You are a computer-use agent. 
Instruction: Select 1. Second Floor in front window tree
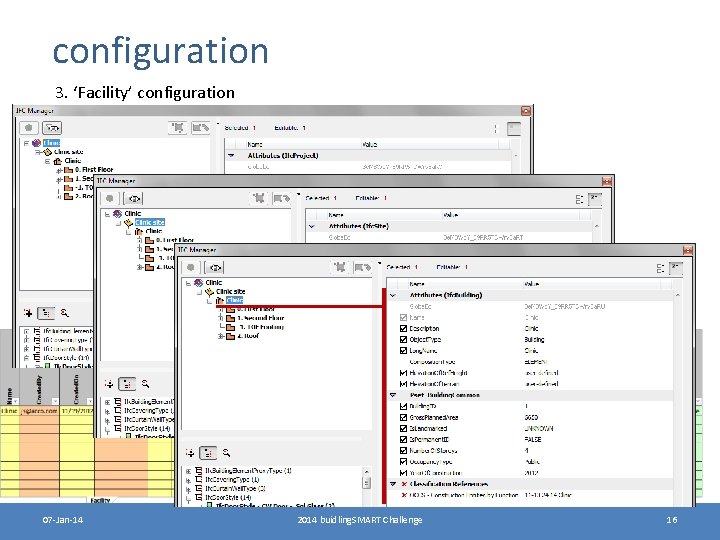261,318
